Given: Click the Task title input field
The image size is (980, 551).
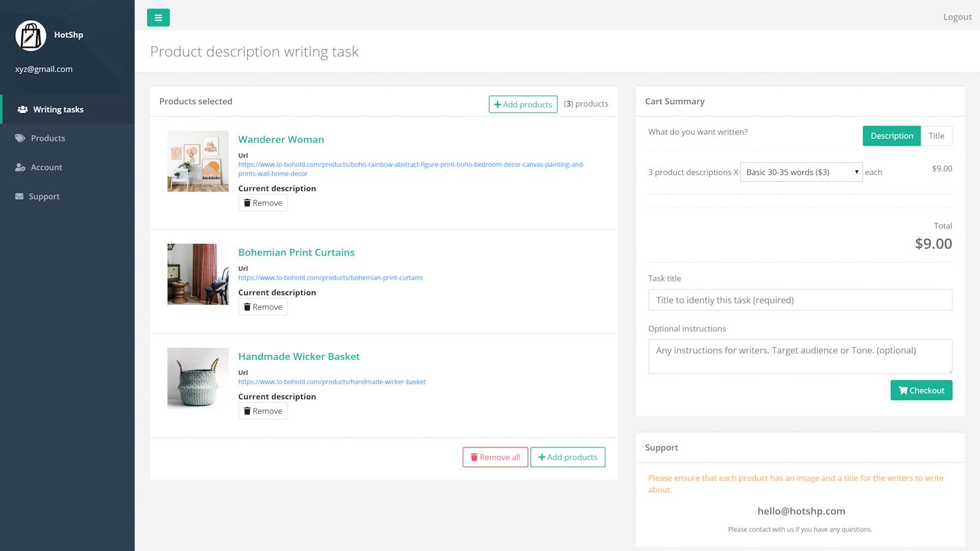Looking at the screenshot, I should (800, 300).
